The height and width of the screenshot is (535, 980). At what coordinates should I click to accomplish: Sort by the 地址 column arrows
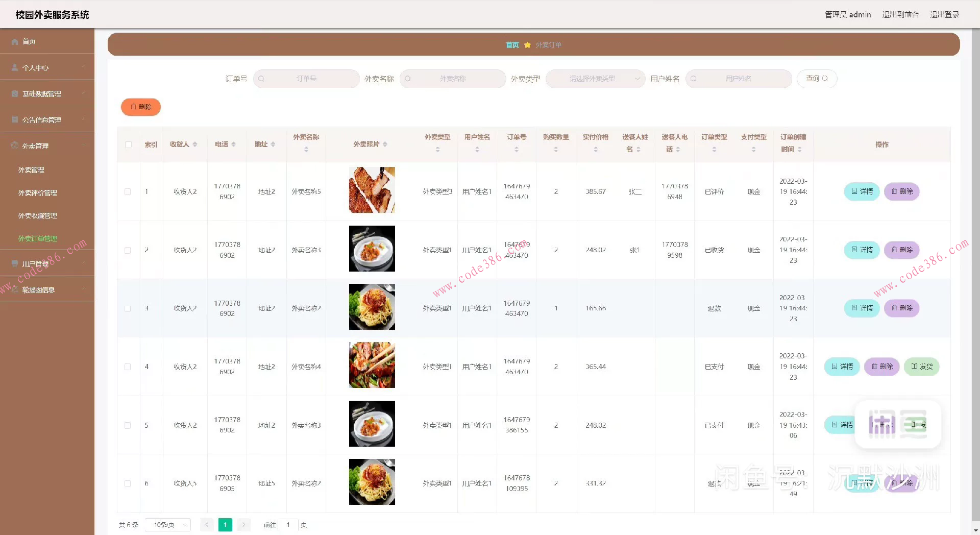[x=273, y=144]
